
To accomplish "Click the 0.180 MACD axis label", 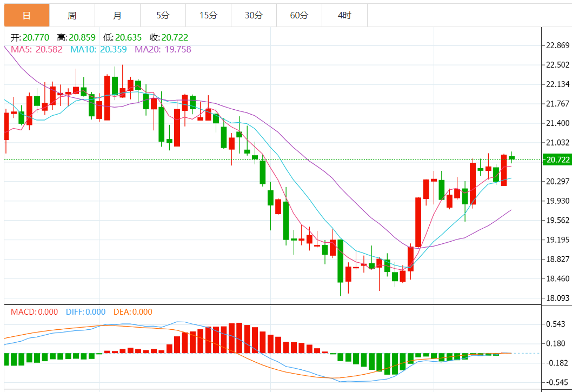I will click(x=556, y=343).
